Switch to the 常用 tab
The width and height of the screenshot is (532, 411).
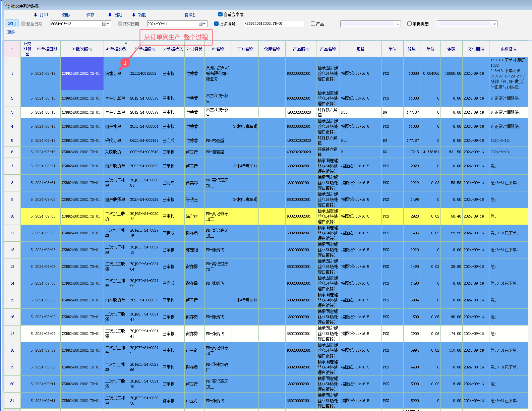(12, 23)
